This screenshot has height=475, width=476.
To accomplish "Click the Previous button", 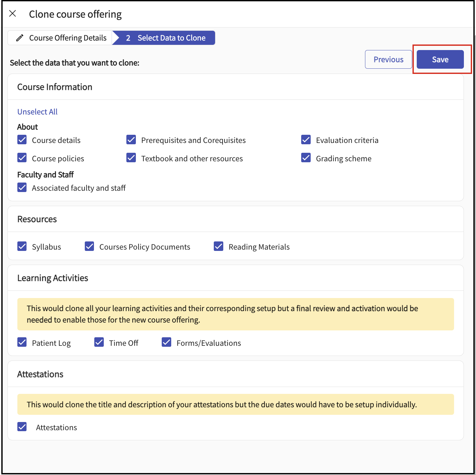I will (x=388, y=60).
